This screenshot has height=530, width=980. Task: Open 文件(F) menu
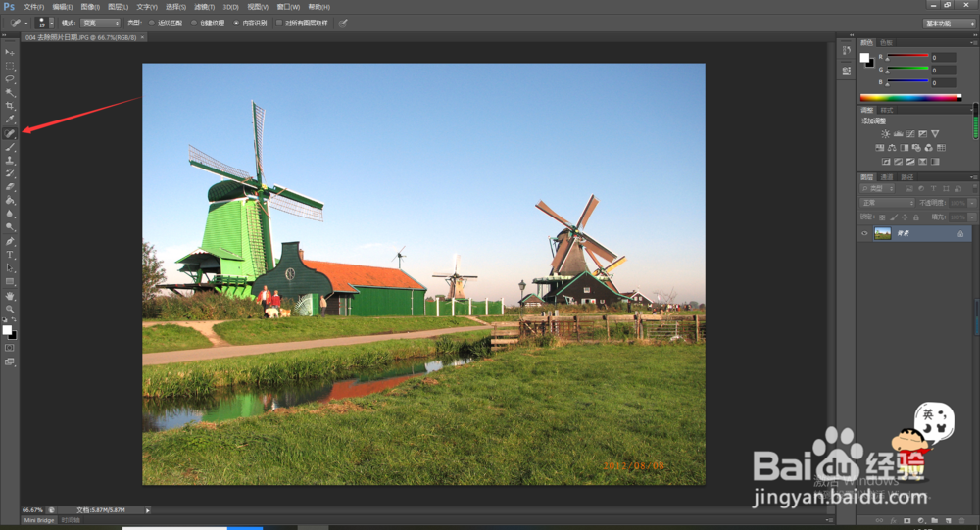pos(33,7)
